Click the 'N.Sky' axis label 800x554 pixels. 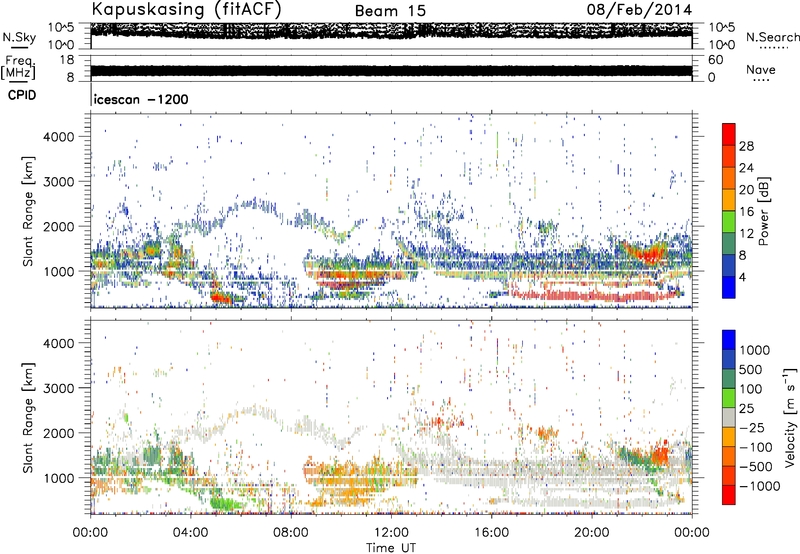[x=19, y=37]
